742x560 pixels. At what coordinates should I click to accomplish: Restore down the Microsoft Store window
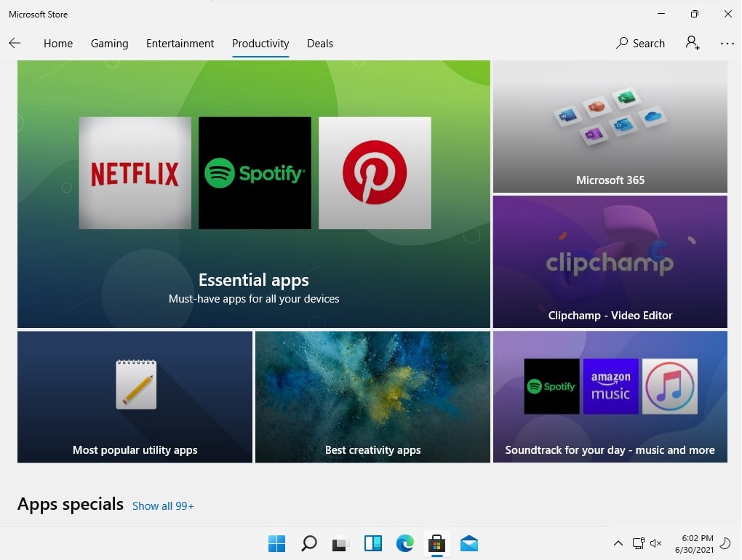[694, 15]
